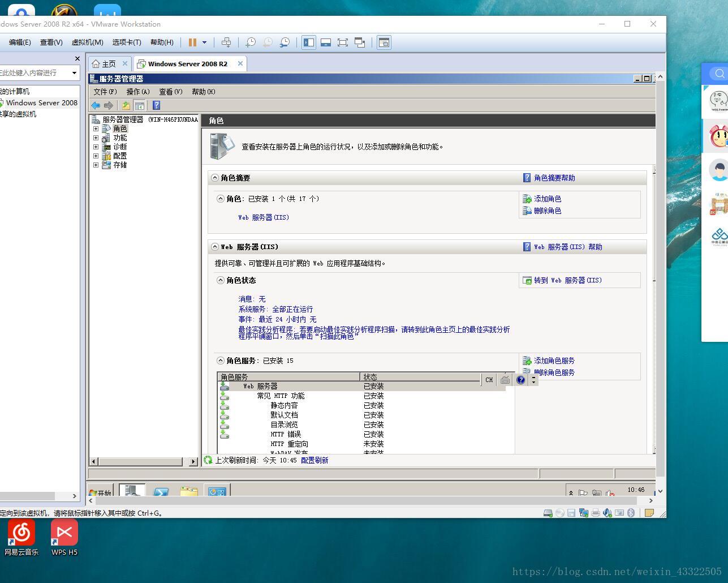728x583 pixels.
Task: Open 文件(F) menu in Server Manager
Action: [105, 92]
